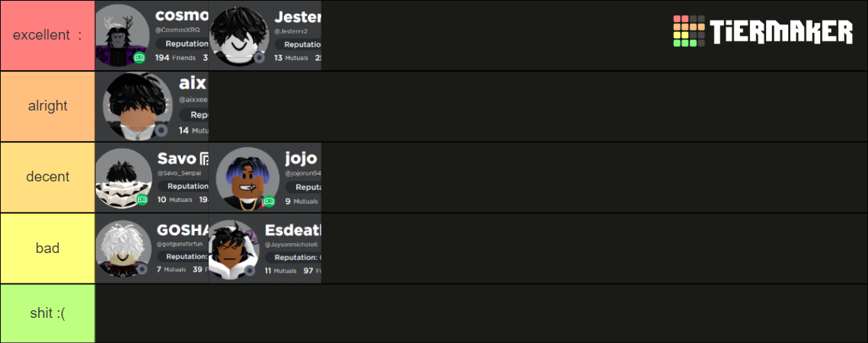Select the orange 'alright' tier label
The image size is (868, 343).
(x=47, y=106)
